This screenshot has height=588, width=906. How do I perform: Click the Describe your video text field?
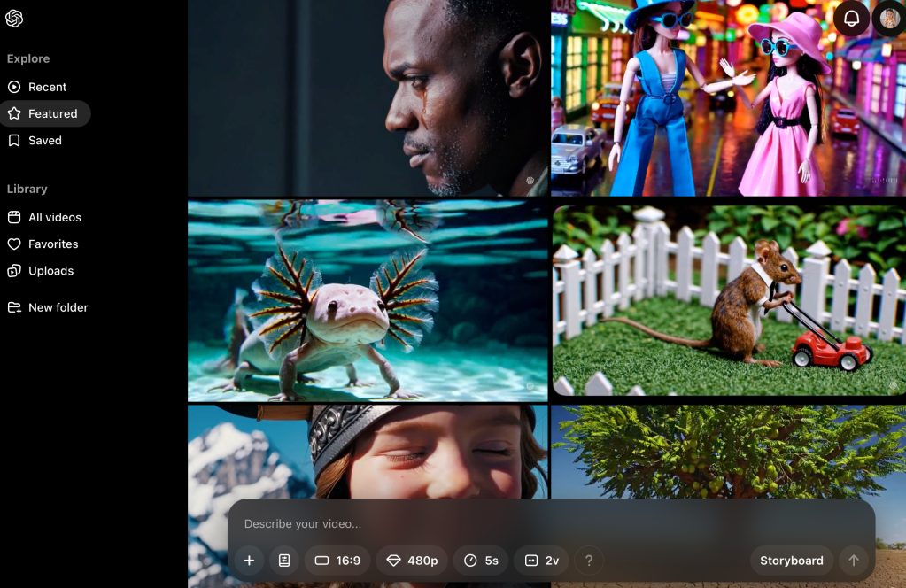click(531, 523)
